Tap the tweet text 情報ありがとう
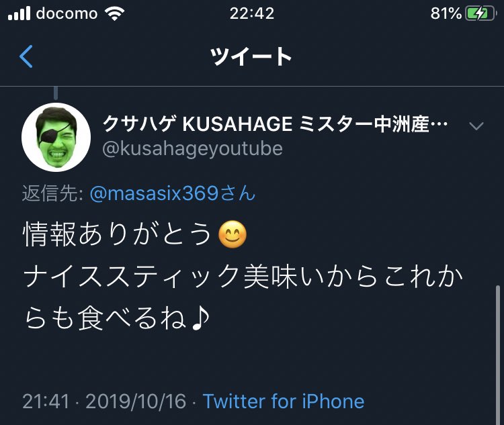 (118, 234)
